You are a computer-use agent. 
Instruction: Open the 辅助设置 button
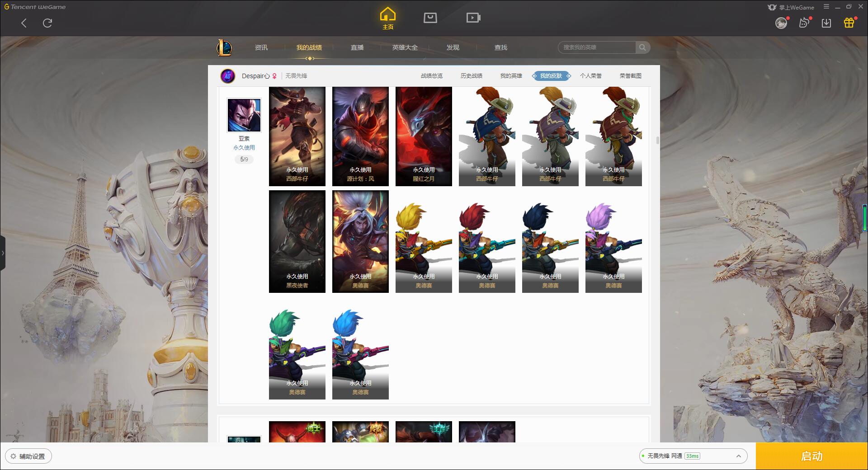click(x=28, y=456)
